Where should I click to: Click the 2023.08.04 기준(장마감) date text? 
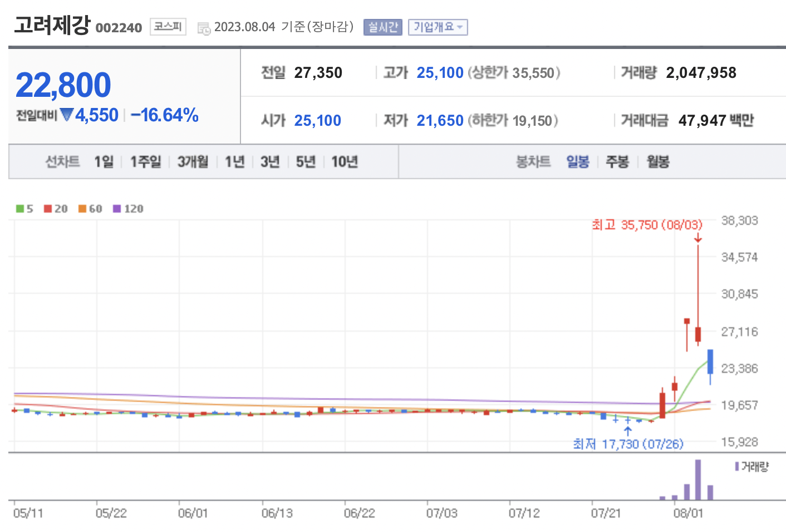pos(284,27)
